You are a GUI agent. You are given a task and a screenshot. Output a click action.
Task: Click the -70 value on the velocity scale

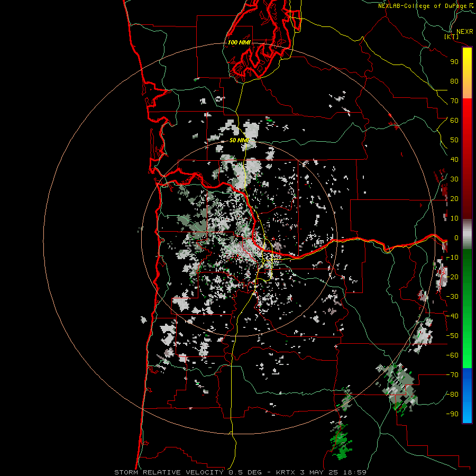(x=452, y=375)
